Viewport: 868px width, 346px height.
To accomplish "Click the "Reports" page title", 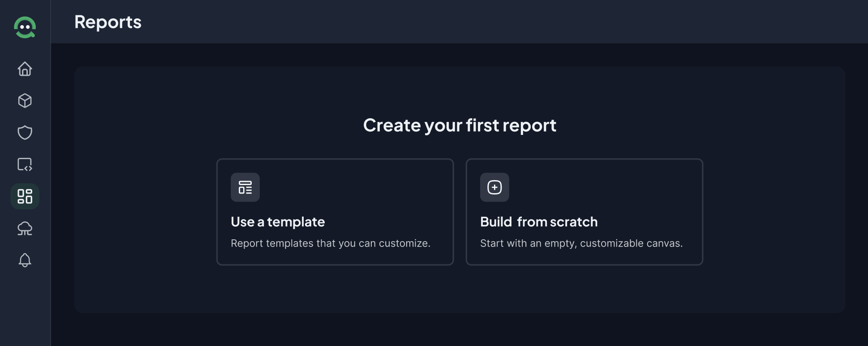I will point(108,22).
